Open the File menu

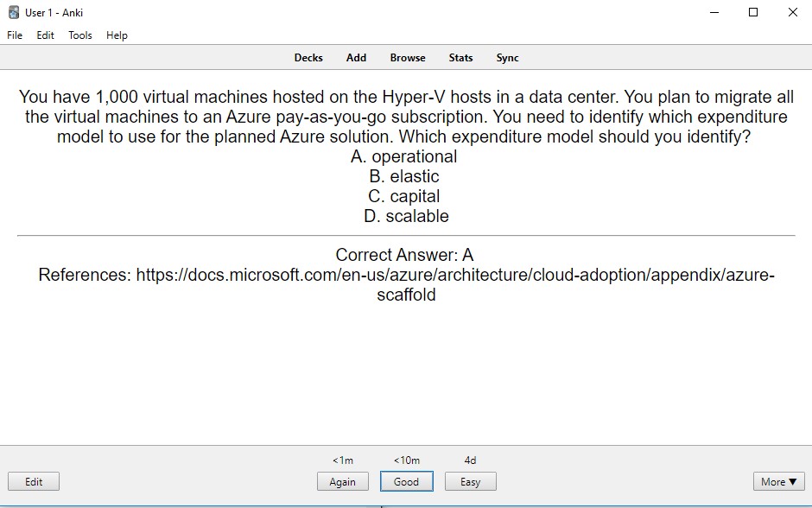pyautogui.click(x=15, y=35)
